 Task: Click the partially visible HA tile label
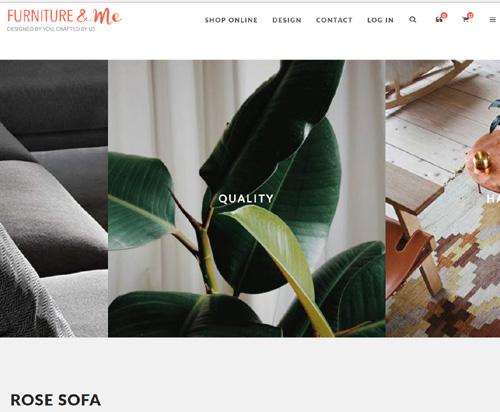click(x=493, y=199)
